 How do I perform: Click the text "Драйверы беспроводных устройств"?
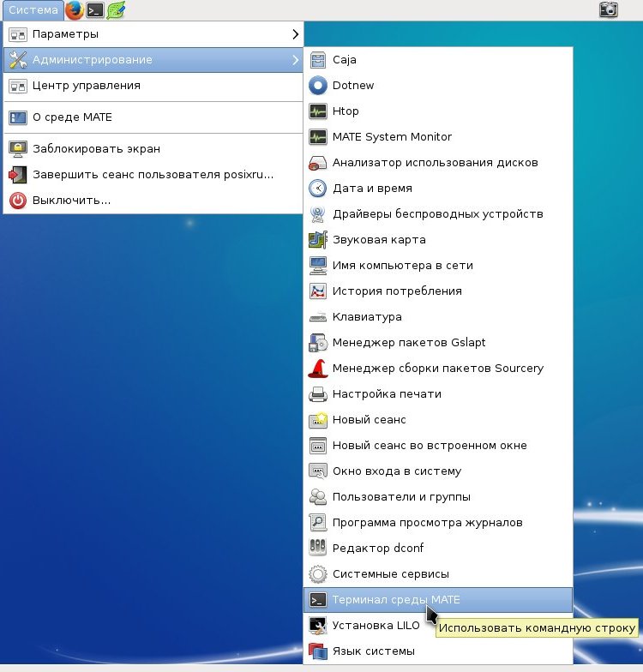(437, 214)
